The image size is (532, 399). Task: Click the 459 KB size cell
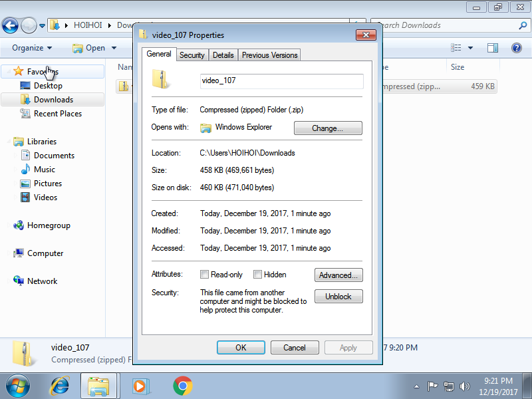click(483, 86)
